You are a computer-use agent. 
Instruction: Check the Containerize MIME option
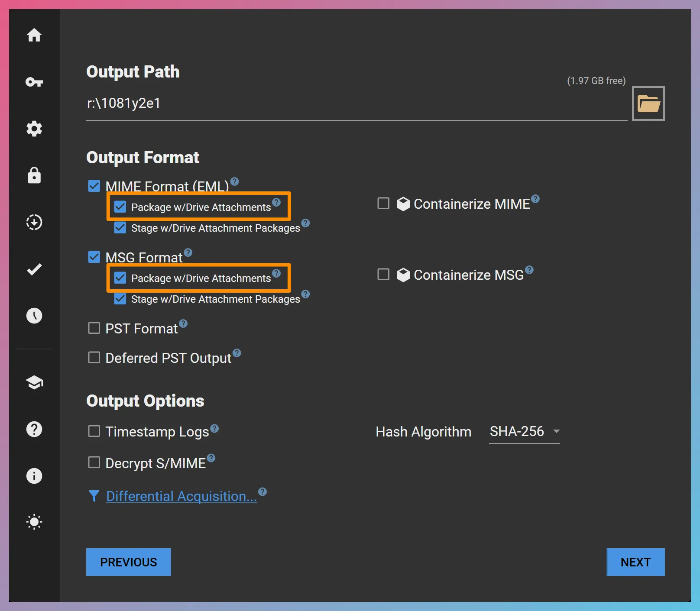coord(383,203)
